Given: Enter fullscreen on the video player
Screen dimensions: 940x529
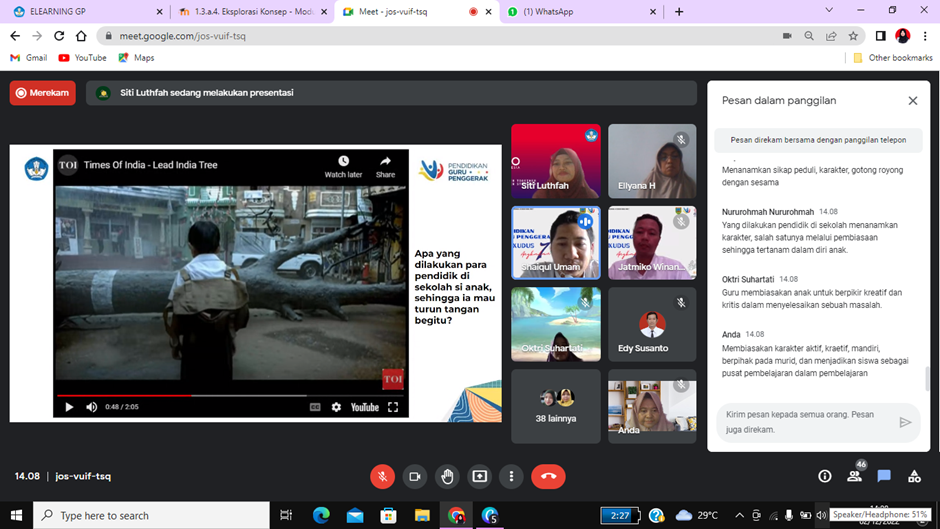Looking at the screenshot, I should (393, 407).
